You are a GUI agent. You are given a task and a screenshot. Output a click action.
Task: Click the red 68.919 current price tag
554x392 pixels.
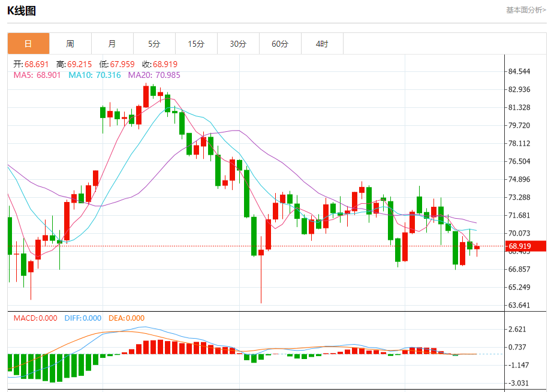pyautogui.click(x=526, y=246)
